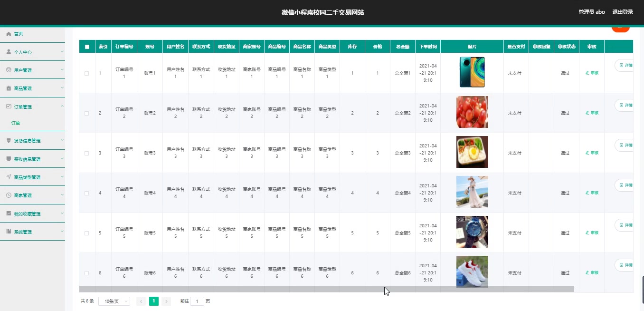Click the person icon for 个人中心
This screenshot has height=311, width=644.
(x=8, y=52)
